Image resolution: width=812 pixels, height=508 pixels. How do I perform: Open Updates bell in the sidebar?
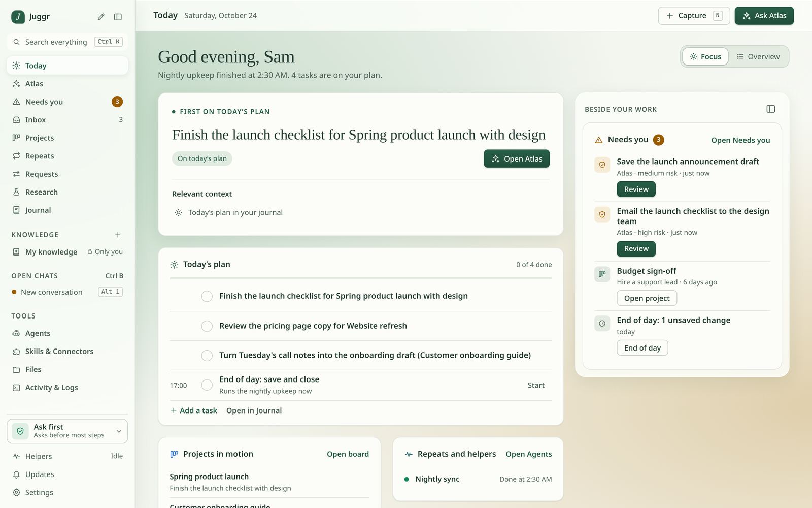point(67,474)
